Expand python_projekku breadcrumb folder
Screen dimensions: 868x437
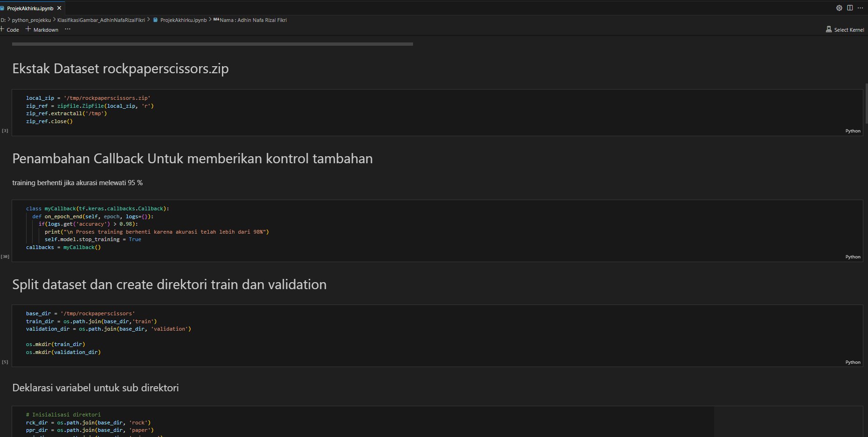coord(31,20)
